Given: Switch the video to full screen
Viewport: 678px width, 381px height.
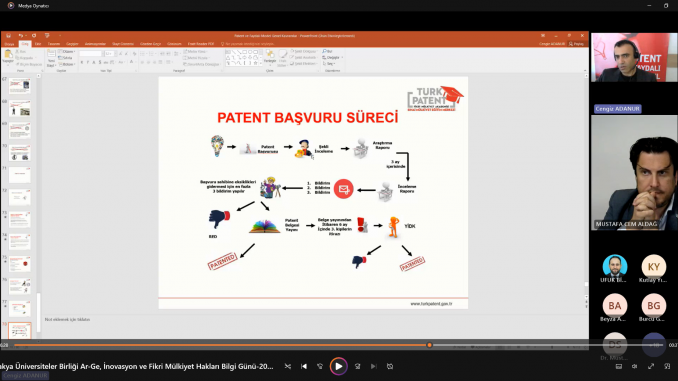Looking at the screenshot, I should click(651, 366).
